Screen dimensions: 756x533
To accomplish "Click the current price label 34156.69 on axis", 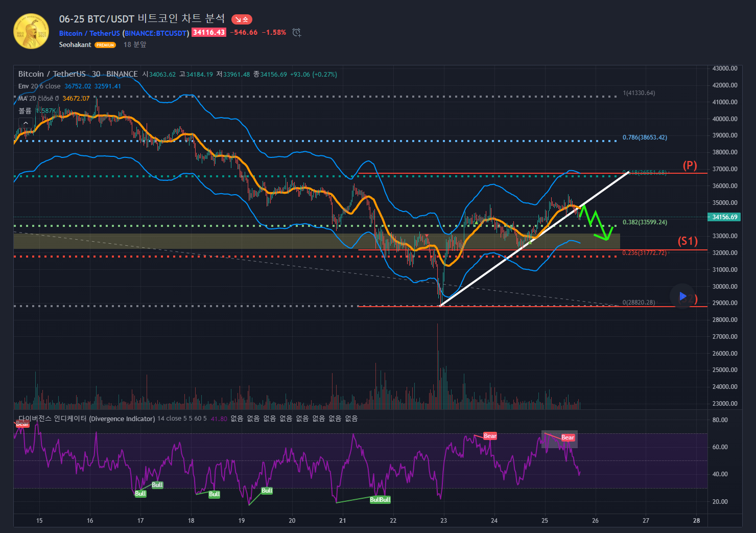I will coord(725,217).
